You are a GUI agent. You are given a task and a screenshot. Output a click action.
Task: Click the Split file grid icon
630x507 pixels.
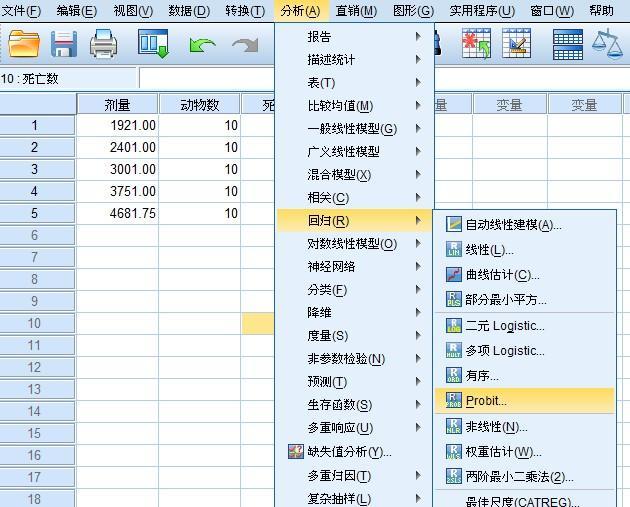(x=567, y=45)
